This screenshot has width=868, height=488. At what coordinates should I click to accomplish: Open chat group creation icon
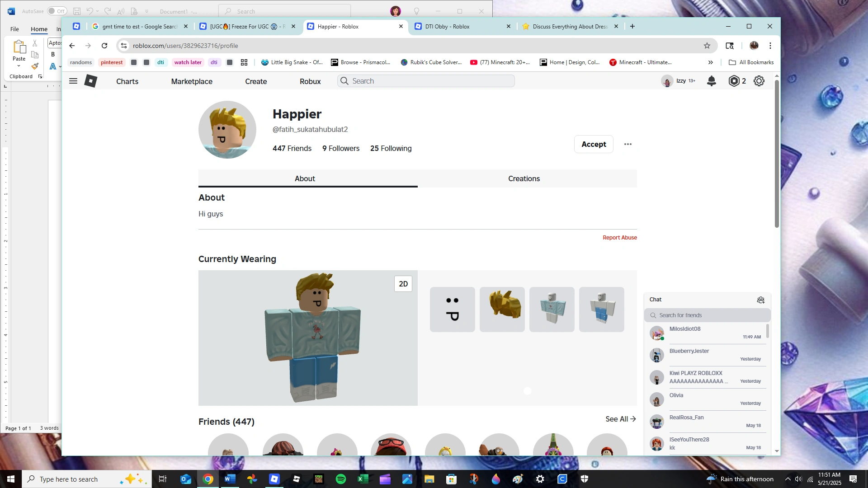[x=761, y=300]
